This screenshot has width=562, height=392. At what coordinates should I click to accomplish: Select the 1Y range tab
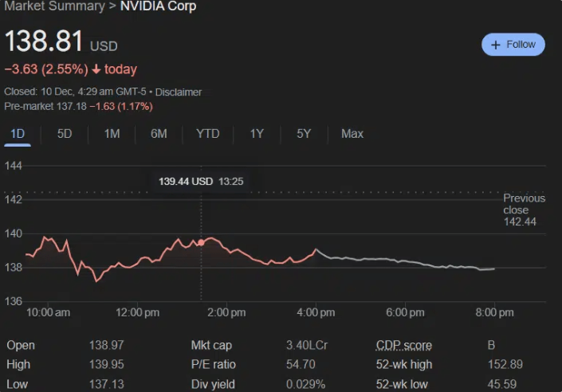click(257, 134)
